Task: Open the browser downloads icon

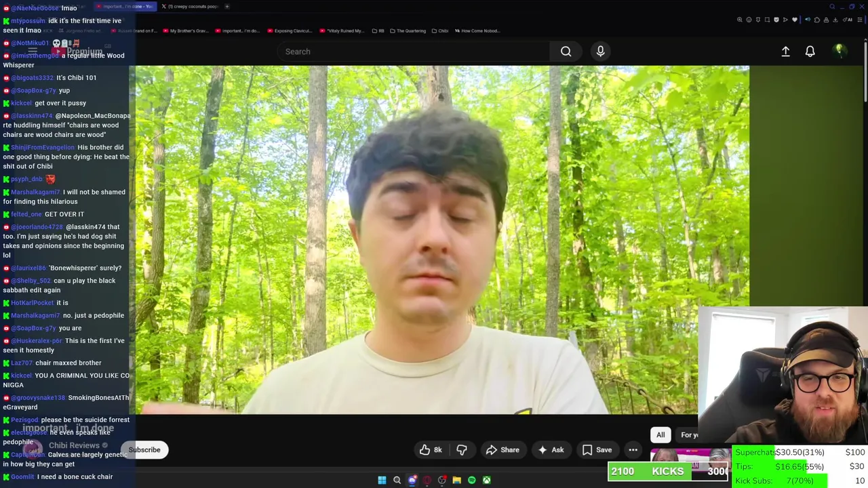Action: pos(835,20)
